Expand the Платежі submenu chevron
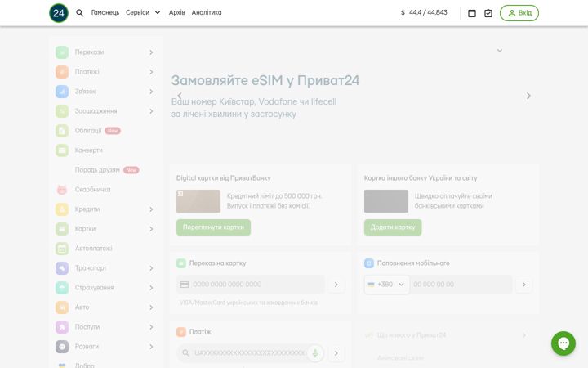Screen dimensions: 588x368 (151, 72)
